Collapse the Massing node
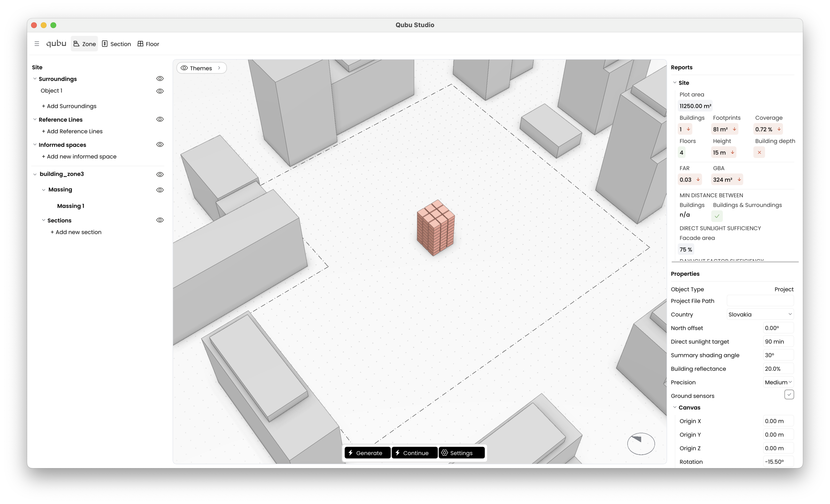830x504 pixels. [43, 190]
